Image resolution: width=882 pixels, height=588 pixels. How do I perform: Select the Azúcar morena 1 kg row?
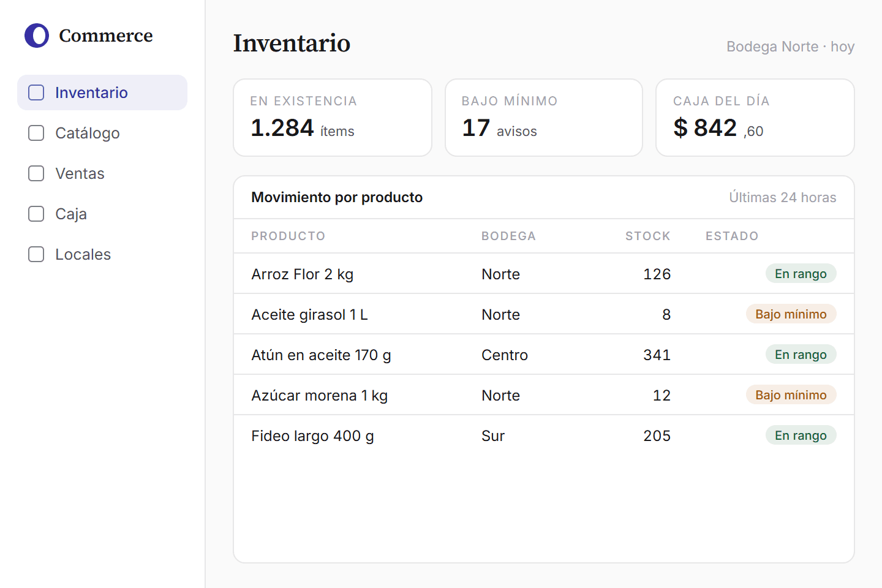point(544,395)
